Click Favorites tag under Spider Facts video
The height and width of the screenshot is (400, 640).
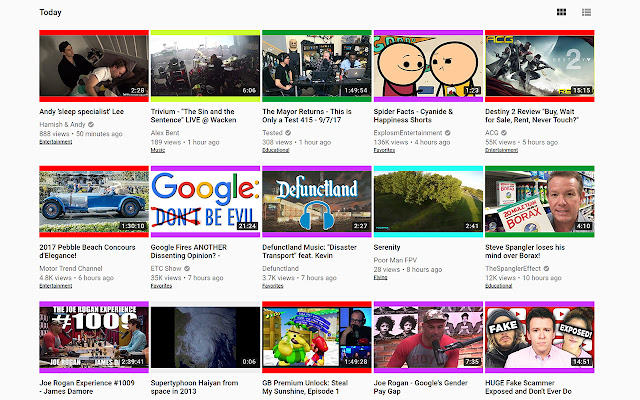point(384,150)
